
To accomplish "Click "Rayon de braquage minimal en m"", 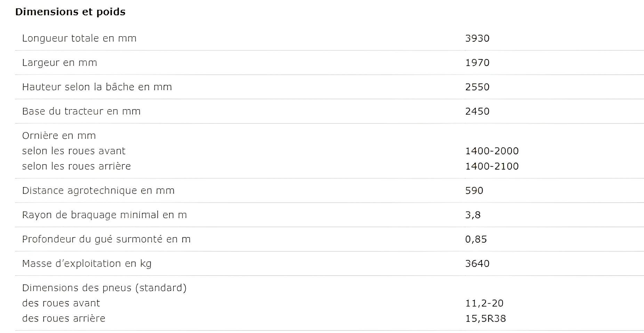I will [104, 215].
